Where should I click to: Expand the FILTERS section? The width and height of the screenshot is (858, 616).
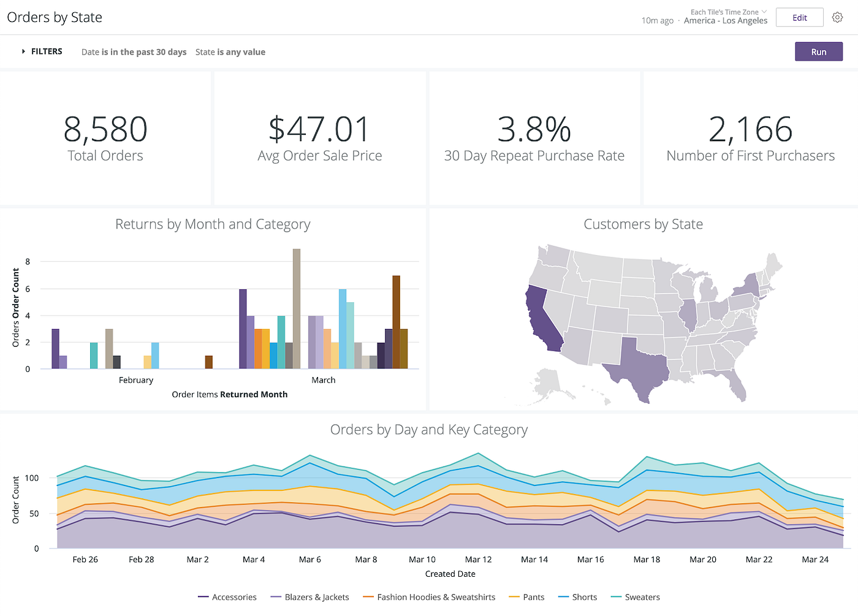coord(41,51)
